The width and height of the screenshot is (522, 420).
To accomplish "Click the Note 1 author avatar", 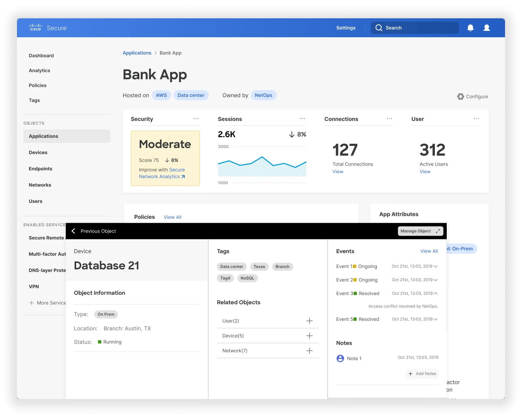I will coord(340,358).
